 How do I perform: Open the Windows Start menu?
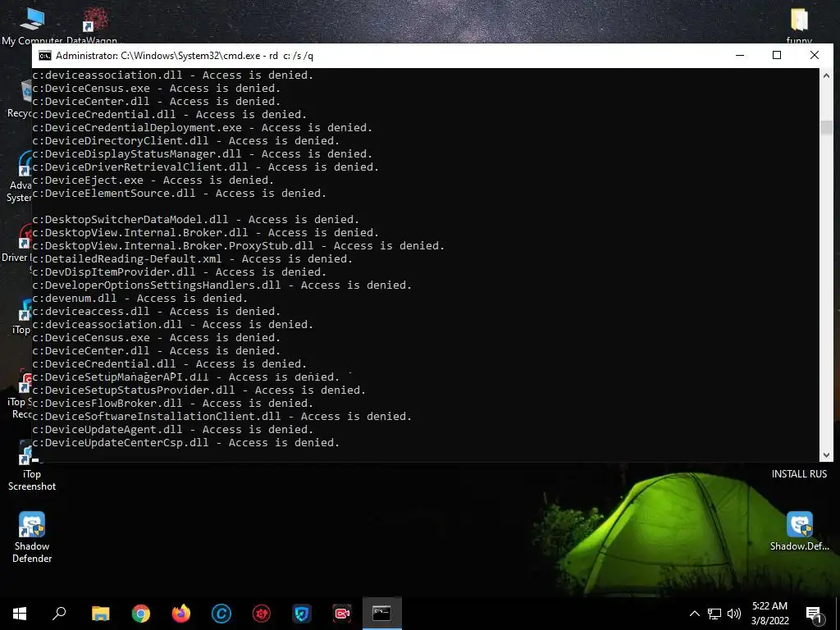[x=20, y=614]
